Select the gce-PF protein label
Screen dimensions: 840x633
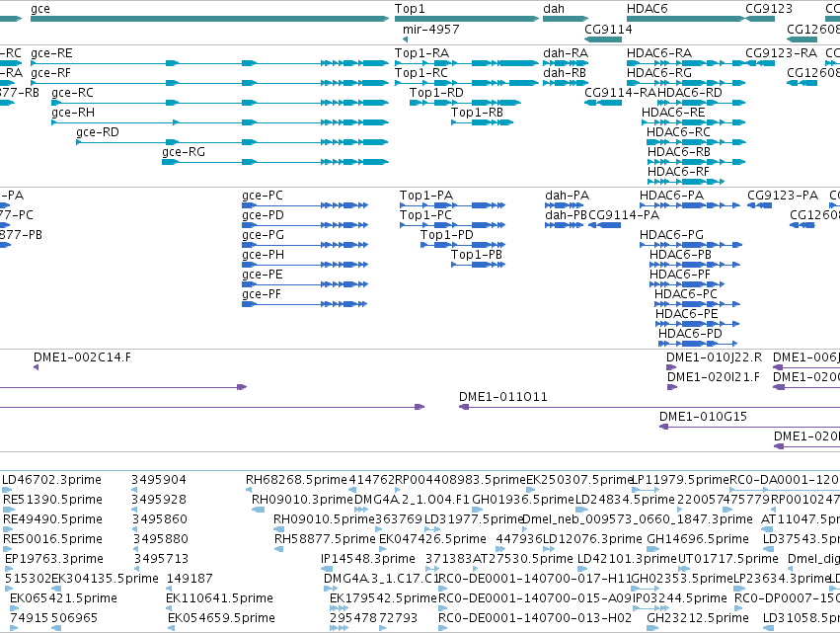[262, 295]
